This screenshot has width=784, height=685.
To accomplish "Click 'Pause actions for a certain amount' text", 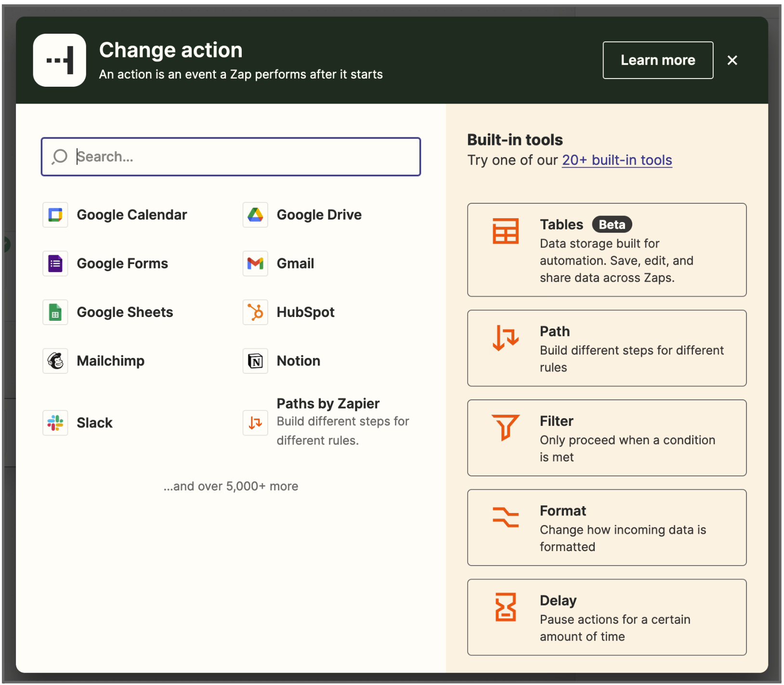I will pos(615,628).
